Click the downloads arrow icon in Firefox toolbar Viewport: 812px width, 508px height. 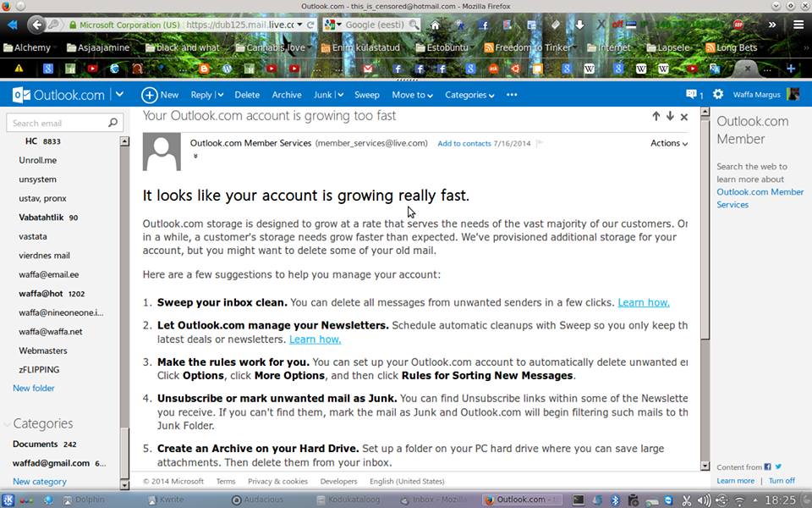(579, 25)
